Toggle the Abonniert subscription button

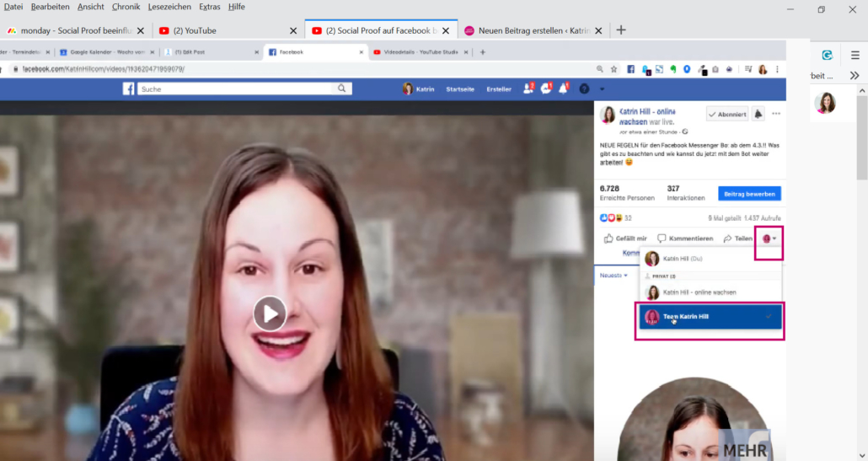(x=727, y=114)
